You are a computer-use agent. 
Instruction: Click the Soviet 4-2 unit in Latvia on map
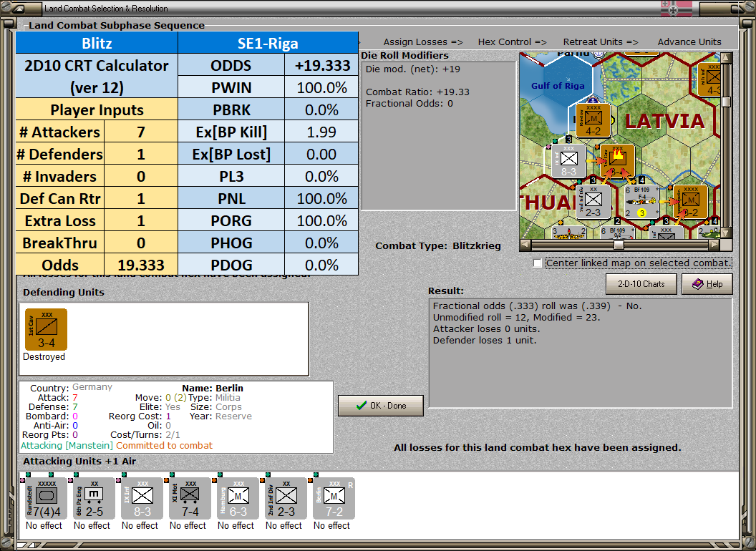coord(593,120)
